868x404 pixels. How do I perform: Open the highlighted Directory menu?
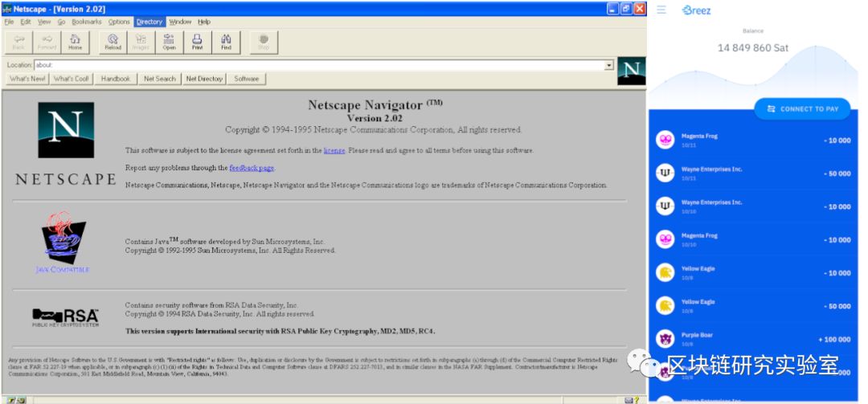[149, 22]
